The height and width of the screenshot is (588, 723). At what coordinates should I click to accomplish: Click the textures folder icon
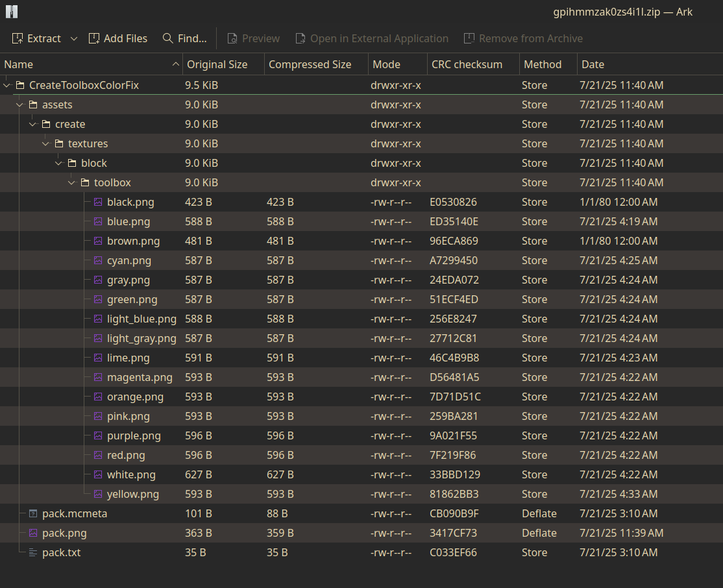(58, 143)
